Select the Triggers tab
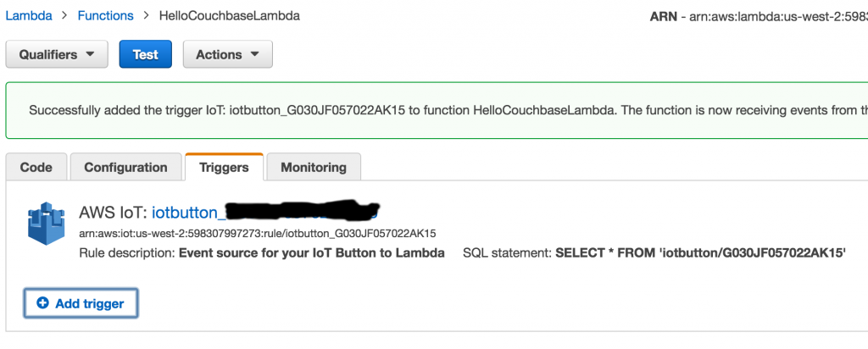This screenshot has width=868, height=349. click(224, 167)
